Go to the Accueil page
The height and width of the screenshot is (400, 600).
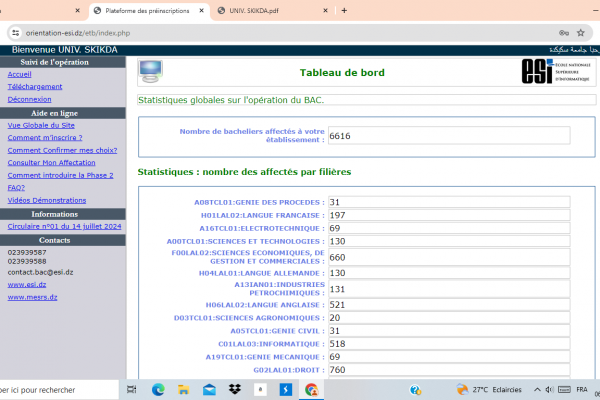point(20,74)
